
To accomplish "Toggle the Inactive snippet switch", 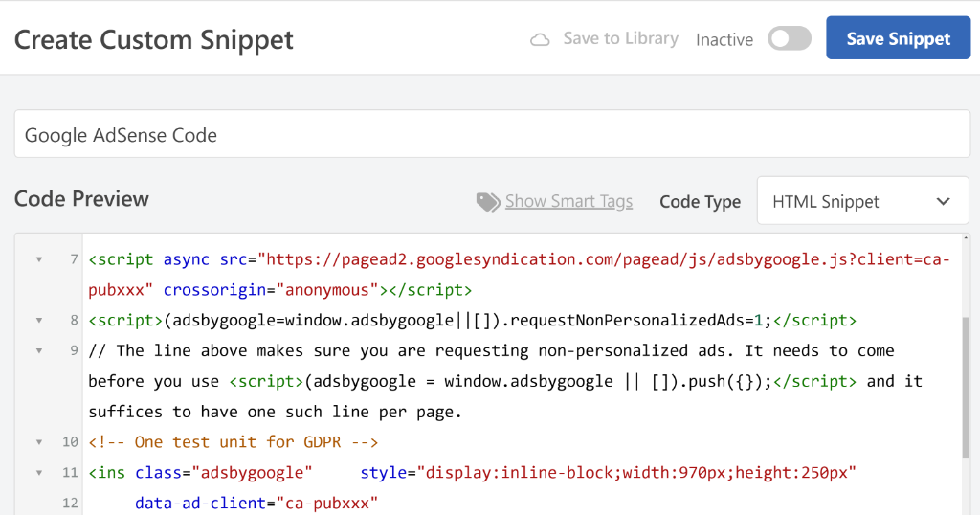I will coord(790,38).
